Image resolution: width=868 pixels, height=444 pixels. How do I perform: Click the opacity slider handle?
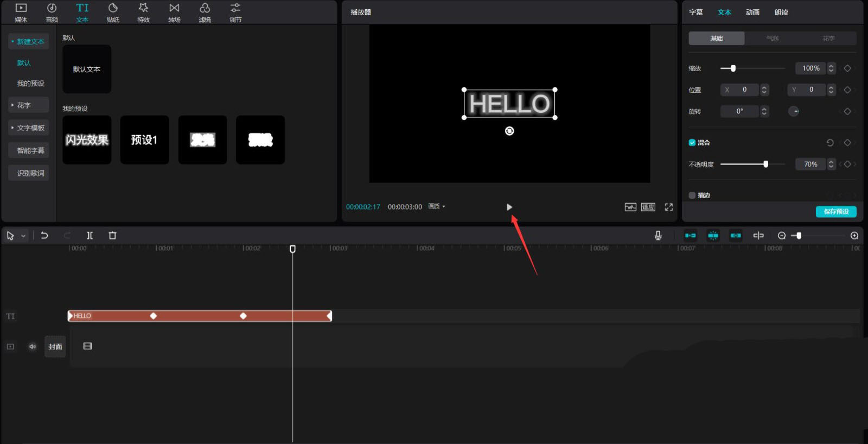click(765, 164)
